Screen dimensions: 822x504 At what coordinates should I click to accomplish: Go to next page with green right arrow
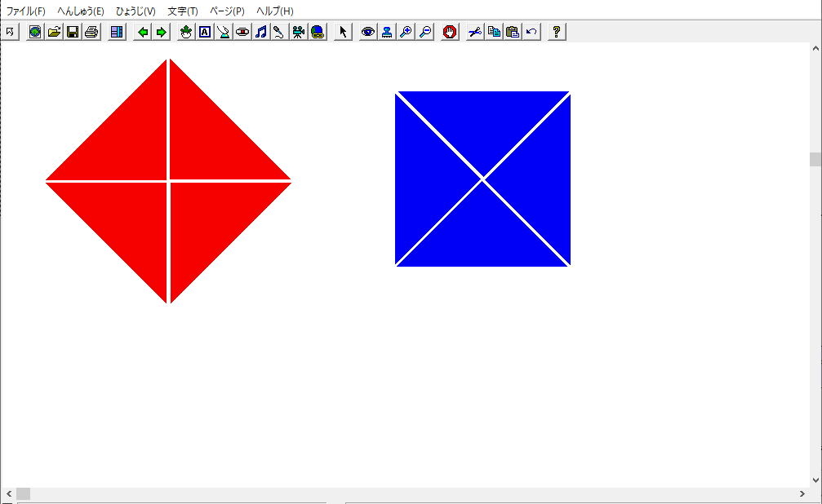(162, 32)
